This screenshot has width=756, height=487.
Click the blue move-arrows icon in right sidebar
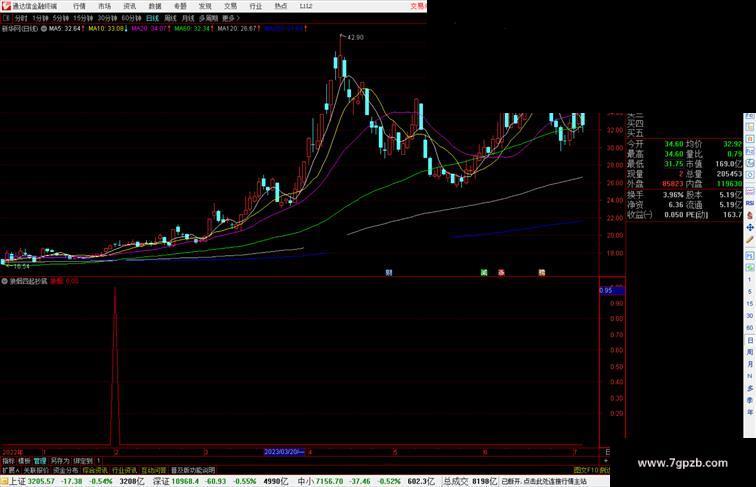[750, 228]
